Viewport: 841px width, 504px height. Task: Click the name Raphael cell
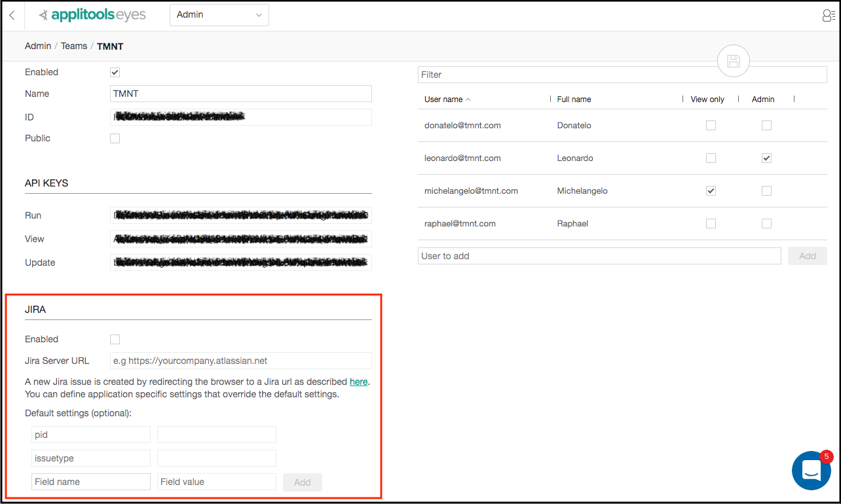[x=572, y=224]
